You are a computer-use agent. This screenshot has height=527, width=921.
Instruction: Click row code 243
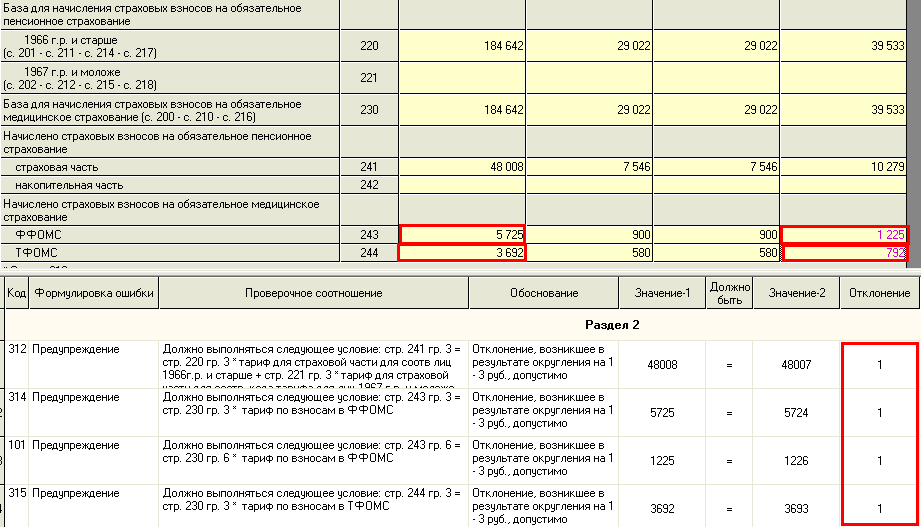[x=369, y=234]
